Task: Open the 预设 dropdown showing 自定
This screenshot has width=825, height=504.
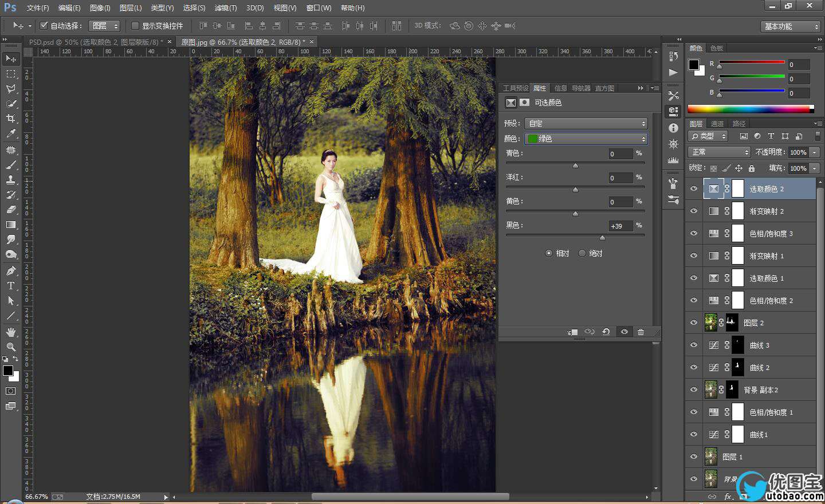Action: [586, 123]
